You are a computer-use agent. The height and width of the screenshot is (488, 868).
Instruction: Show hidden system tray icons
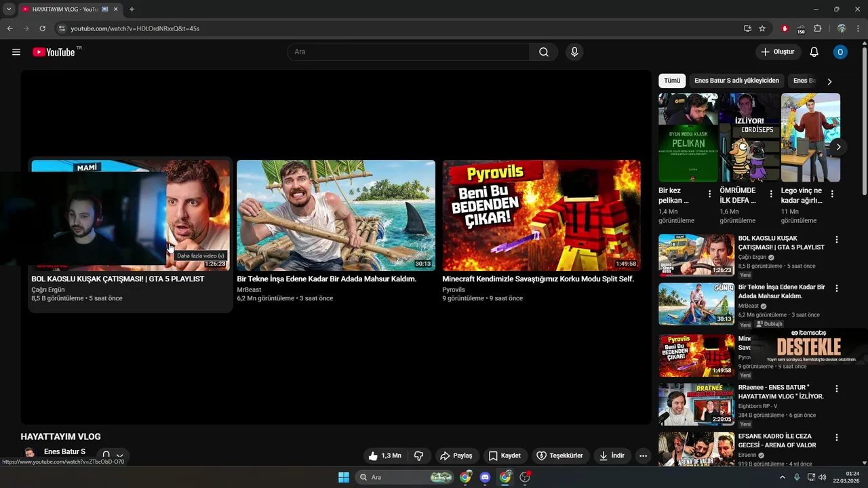(782, 477)
